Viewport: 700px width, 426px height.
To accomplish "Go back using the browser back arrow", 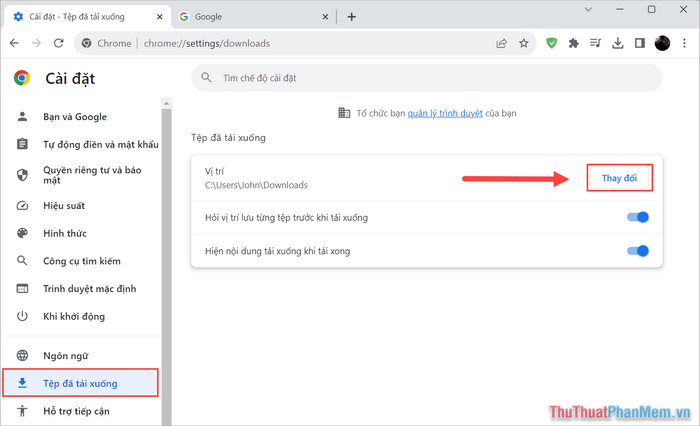I will (14, 43).
